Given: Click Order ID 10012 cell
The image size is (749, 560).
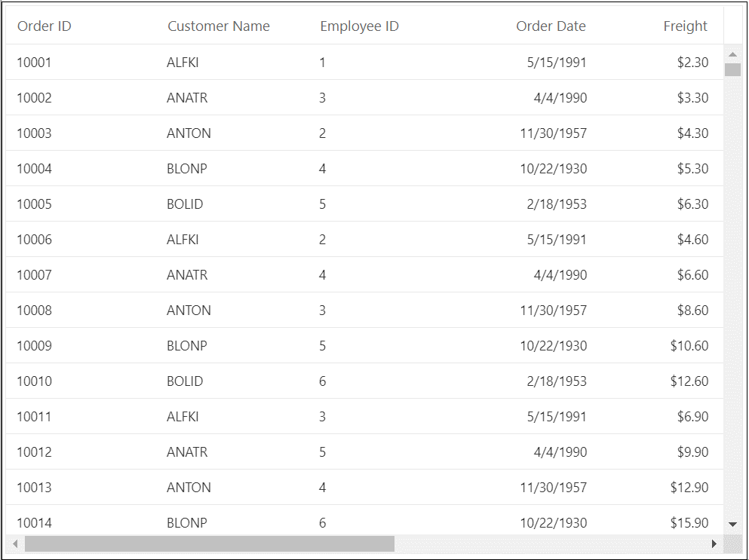Looking at the screenshot, I should coord(34,452).
